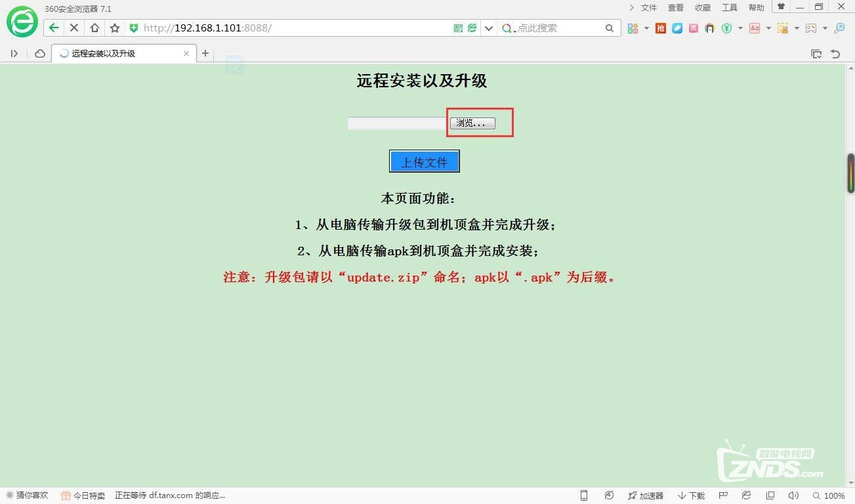
Task: Open the search engine selector dropdown
Action: click(x=509, y=28)
